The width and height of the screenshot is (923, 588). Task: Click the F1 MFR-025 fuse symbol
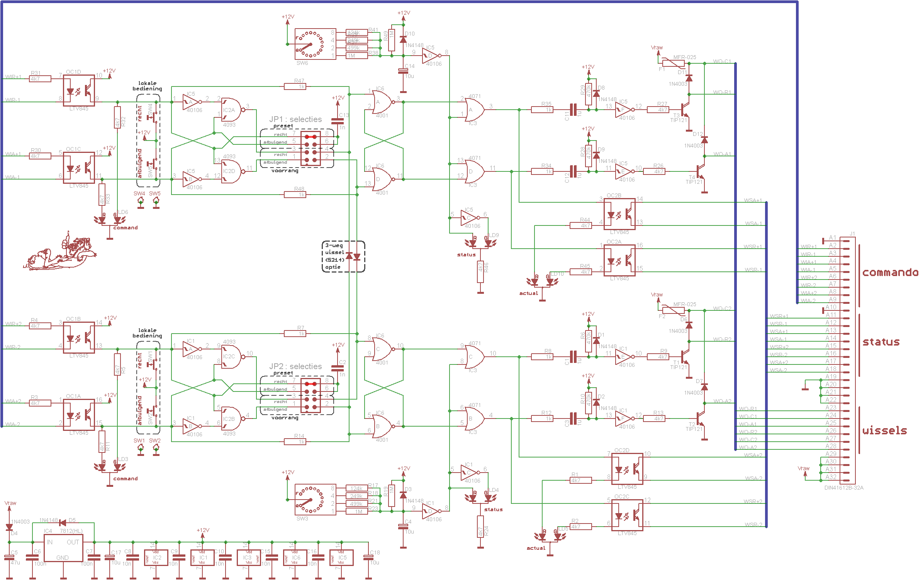(674, 63)
